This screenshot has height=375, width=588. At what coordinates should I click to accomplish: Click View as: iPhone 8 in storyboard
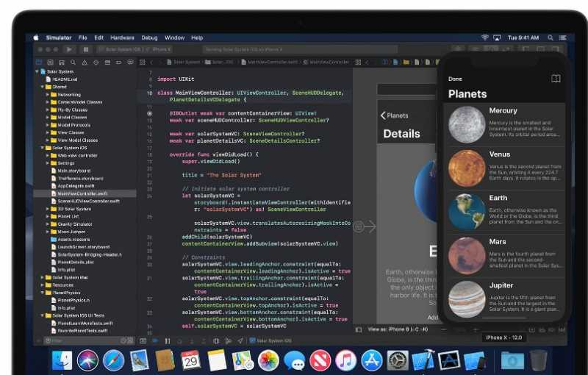398,329
